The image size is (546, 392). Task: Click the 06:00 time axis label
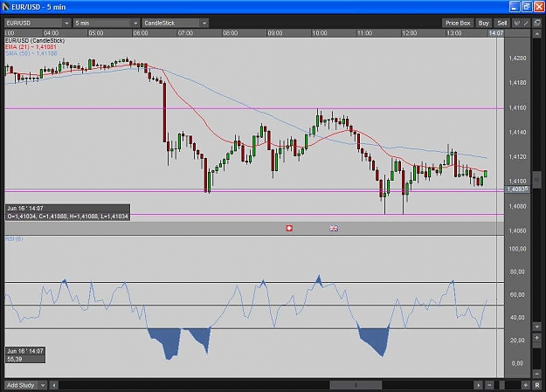[141, 33]
